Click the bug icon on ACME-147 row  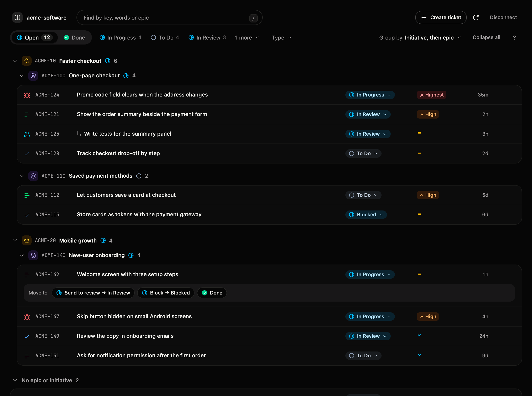pyautogui.click(x=27, y=317)
